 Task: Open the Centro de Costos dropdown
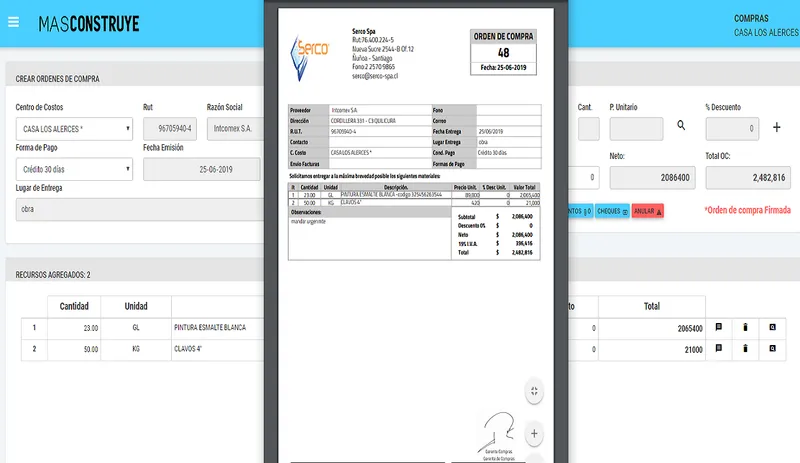pos(74,129)
